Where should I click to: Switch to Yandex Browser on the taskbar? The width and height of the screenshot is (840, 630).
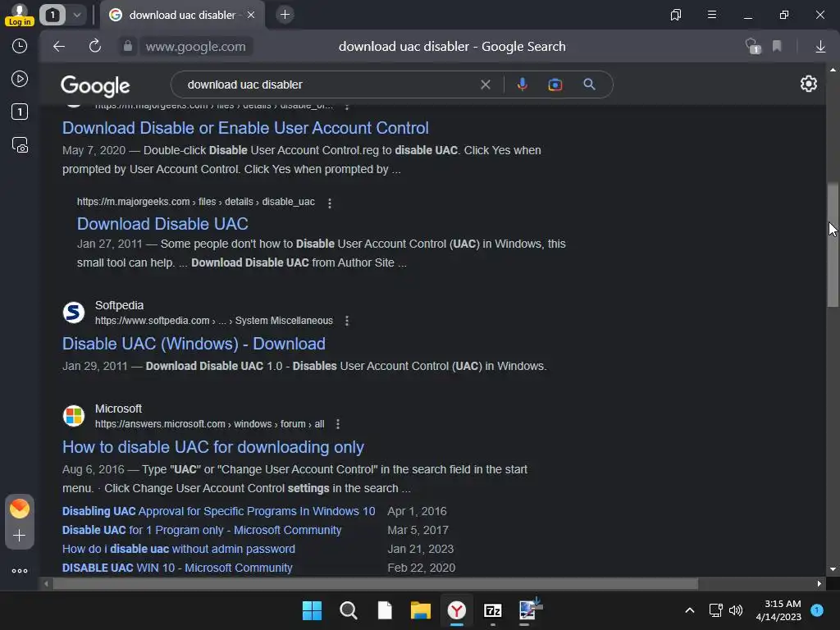click(x=456, y=610)
